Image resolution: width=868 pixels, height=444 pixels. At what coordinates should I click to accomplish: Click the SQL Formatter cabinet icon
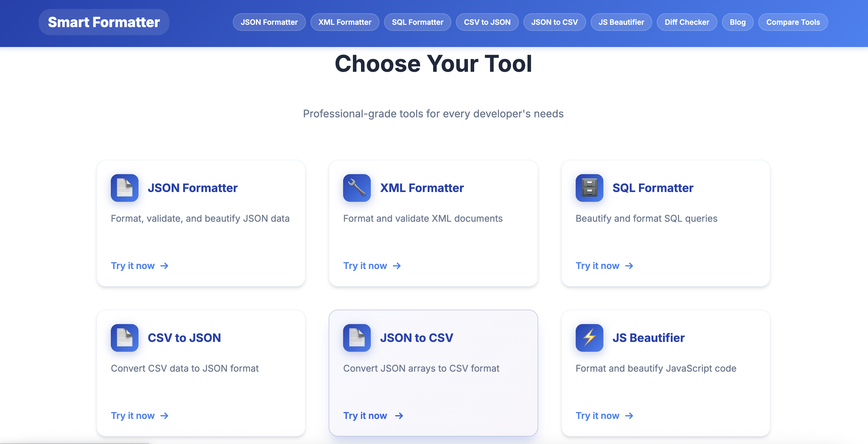589,188
